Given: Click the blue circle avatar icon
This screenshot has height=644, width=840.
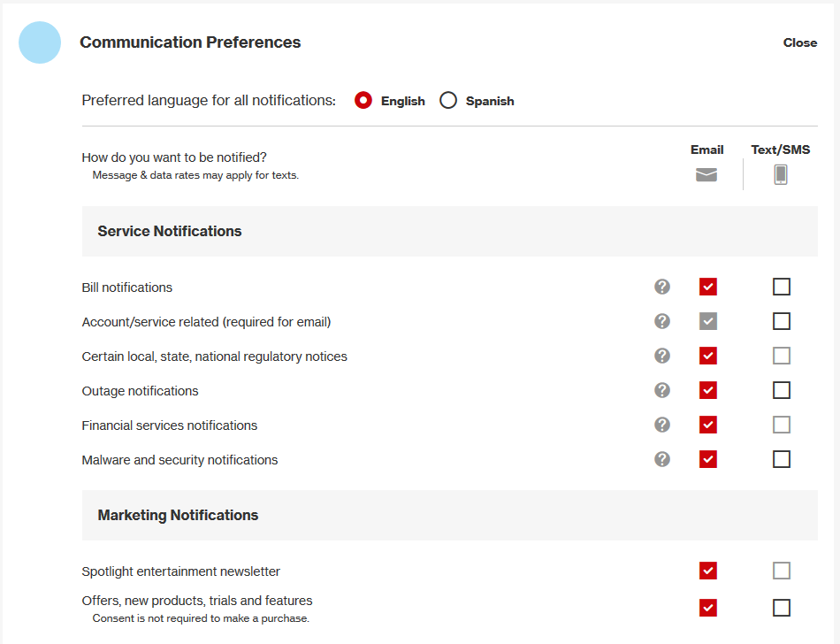Looking at the screenshot, I should click(40, 42).
